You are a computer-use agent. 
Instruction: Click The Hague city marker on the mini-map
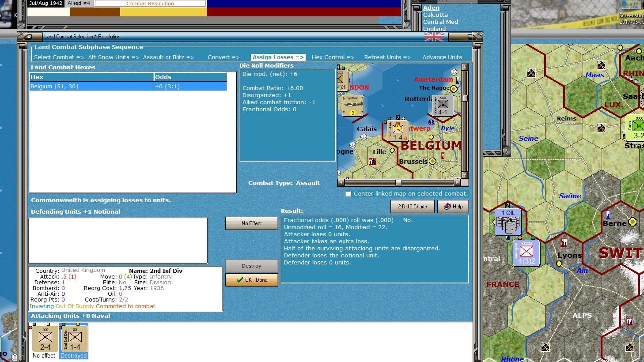coord(453,89)
